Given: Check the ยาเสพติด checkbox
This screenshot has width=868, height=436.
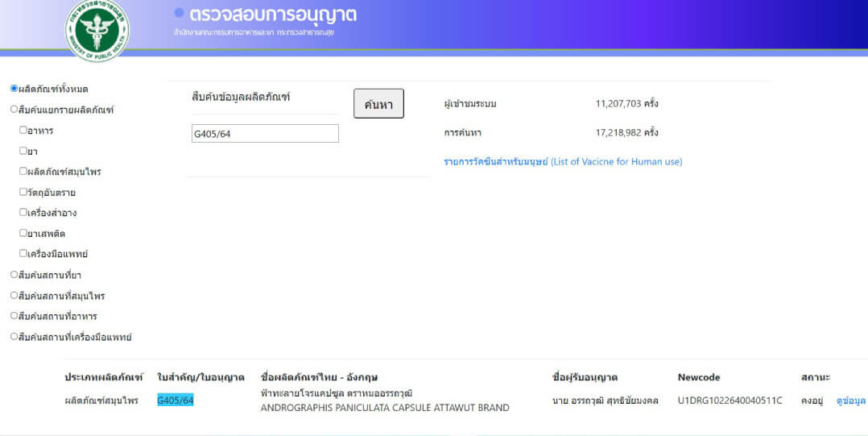Looking at the screenshot, I should pos(23,233).
